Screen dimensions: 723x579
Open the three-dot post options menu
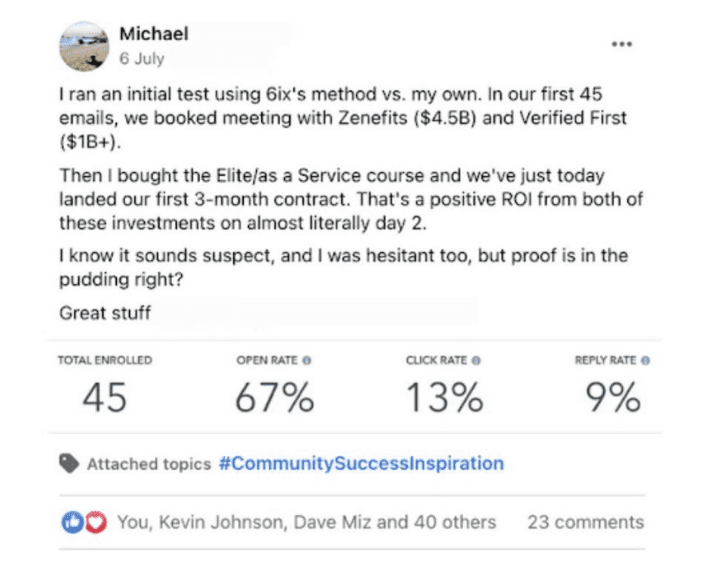[622, 44]
